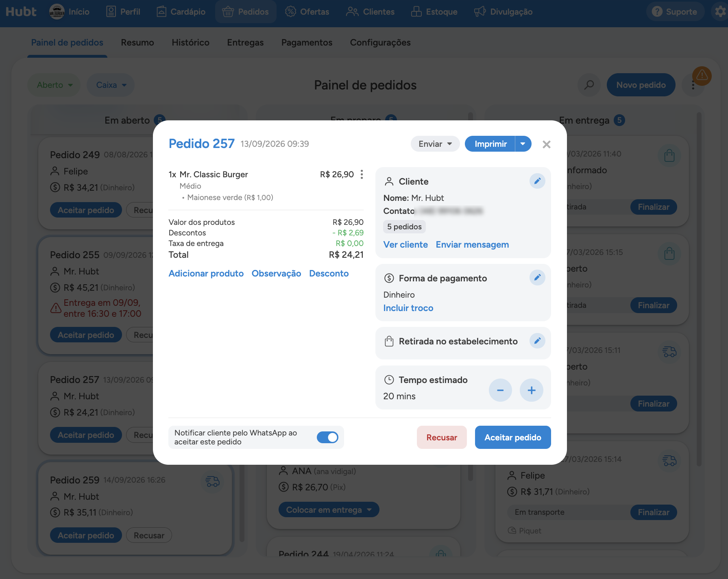Expand the Enviar dropdown
The width and height of the screenshot is (728, 579).
tap(435, 144)
